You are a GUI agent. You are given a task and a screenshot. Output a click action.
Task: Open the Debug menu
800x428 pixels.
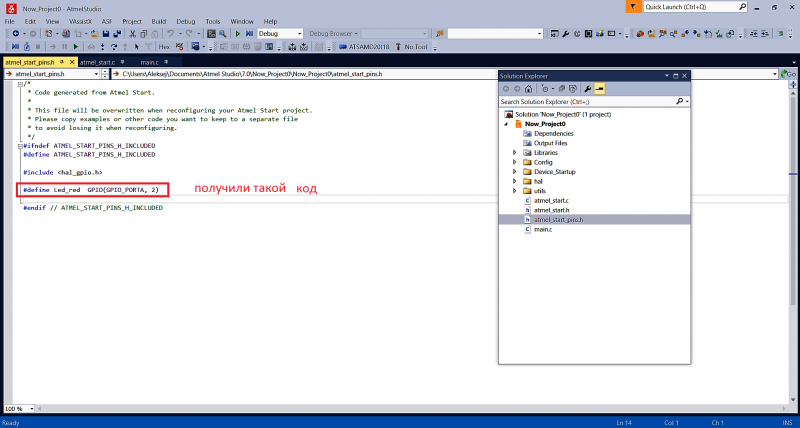tap(186, 21)
